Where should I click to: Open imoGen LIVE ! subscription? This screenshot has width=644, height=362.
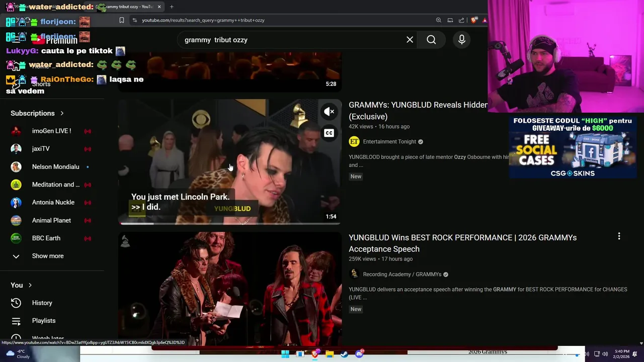[52, 131]
